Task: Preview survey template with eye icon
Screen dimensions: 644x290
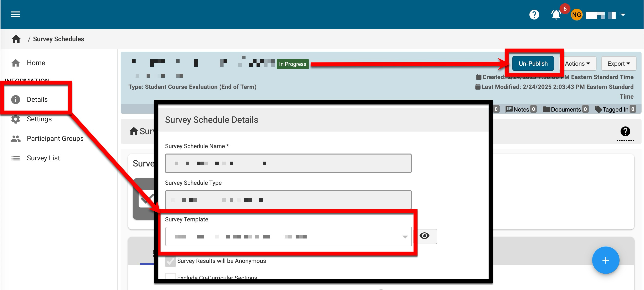Action: [x=424, y=236]
